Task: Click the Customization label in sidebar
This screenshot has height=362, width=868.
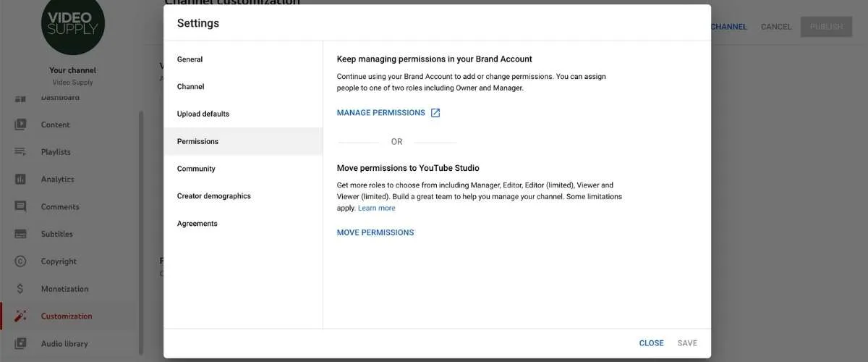Action: (67, 316)
